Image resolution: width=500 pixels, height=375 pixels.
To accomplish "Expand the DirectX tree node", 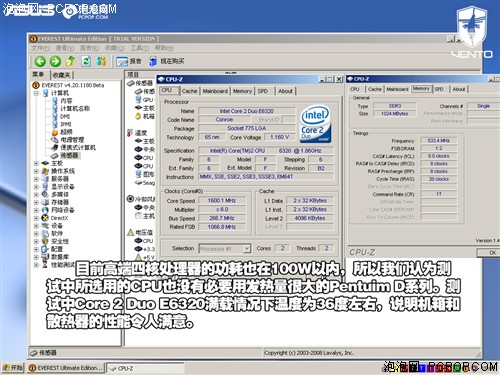I will point(36,218).
